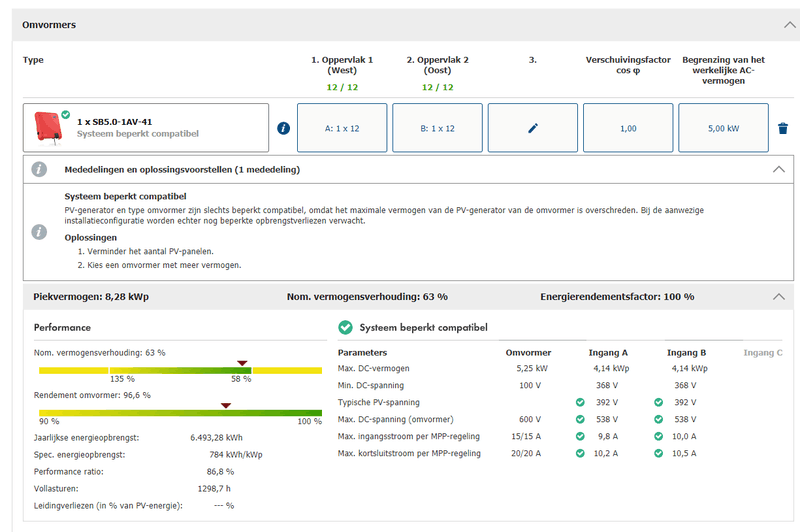Viewport: 800px width, 532px height.
Task: Delete the inverter with the trash icon
Action: [x=783, y=129]
